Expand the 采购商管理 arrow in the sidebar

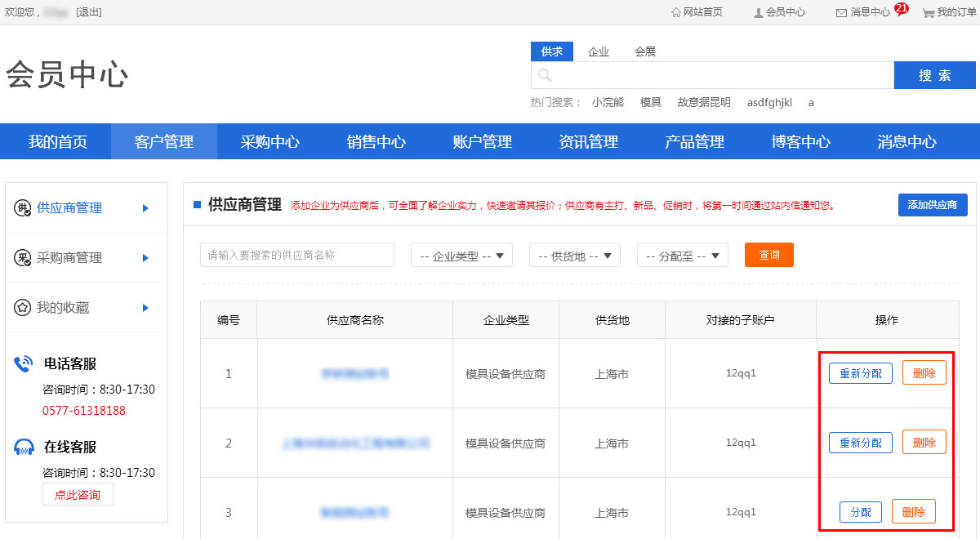click(x=145, y=258)
